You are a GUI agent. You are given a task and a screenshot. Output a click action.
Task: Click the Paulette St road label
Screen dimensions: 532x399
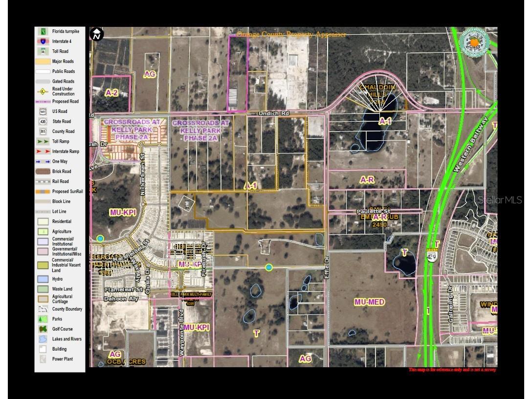(x=373, y=211)
